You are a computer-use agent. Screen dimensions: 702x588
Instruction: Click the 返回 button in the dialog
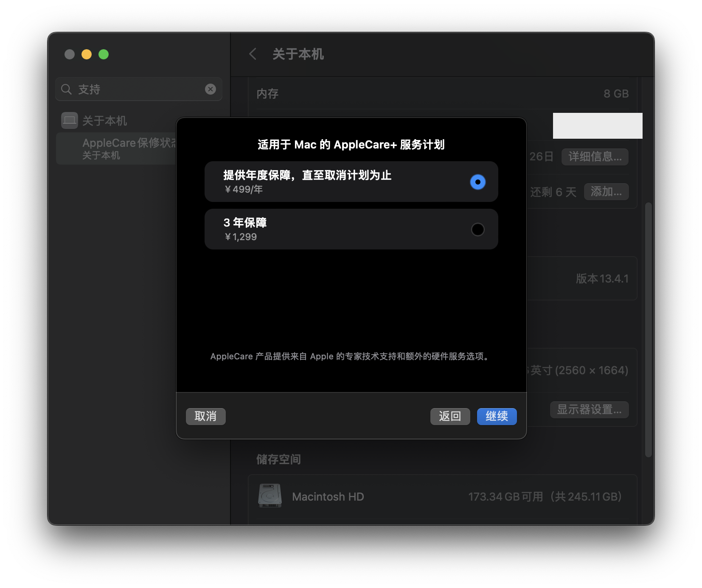pyautogui.click(x=450, y=416)
